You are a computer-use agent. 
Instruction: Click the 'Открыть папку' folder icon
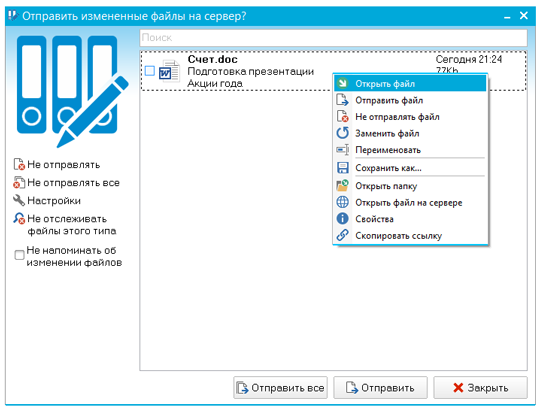tap(342, 185)
